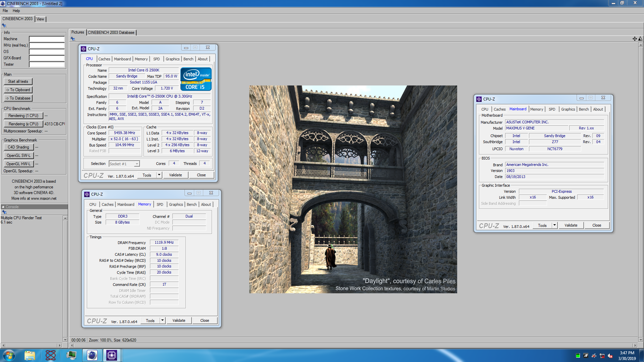The image size is (644, 362).
Task: Open the red atom-loop taskbar application
Action: [x=51, y=355]
